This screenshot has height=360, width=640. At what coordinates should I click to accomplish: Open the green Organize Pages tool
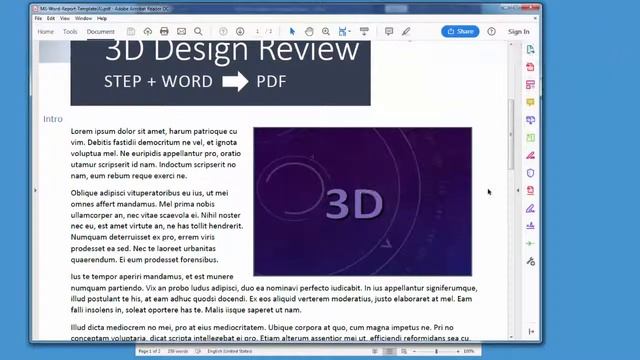[530, 138]
